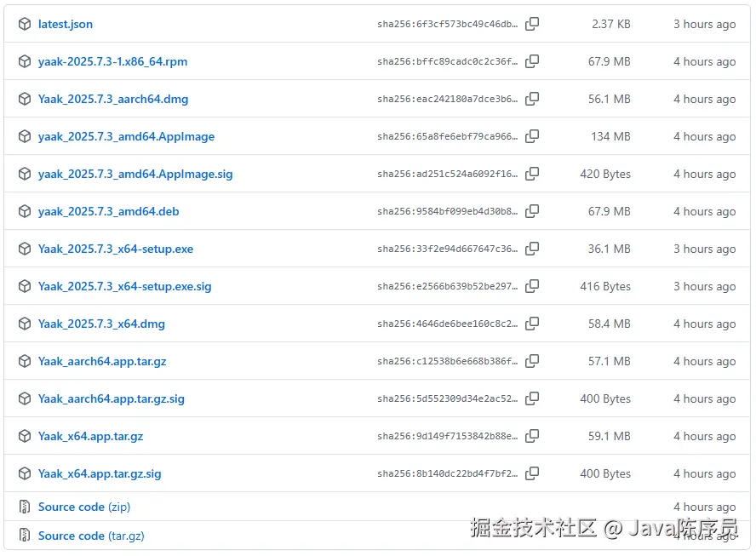Click hash text sha256:6f3cf573bc49c46db…

[x=448, y=24]
